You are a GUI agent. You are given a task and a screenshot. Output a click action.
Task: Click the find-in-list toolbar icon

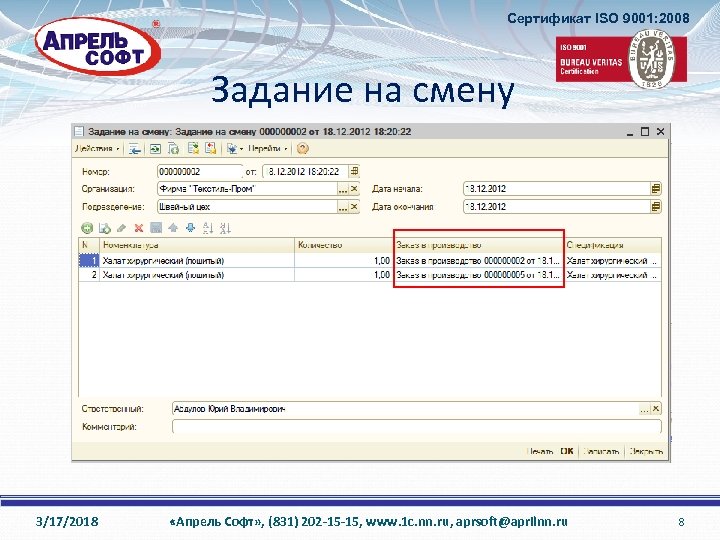coord(135,149)
